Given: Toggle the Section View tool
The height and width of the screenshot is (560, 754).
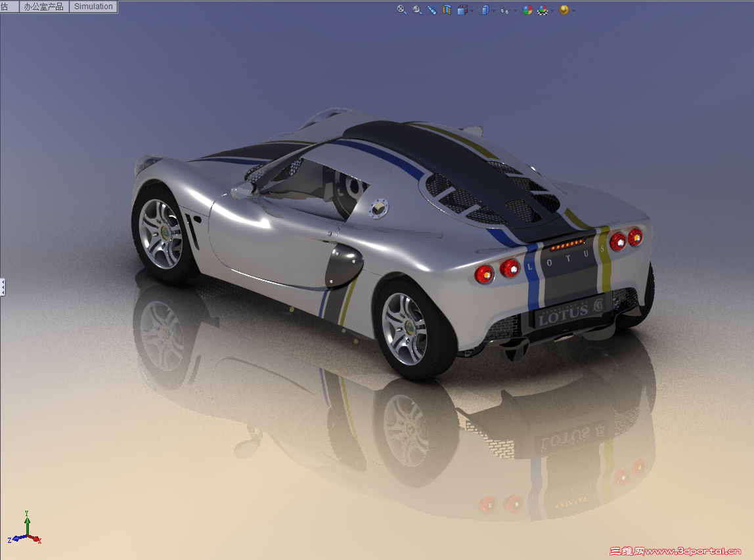Looking at the screenshot, I should (447, 10).
